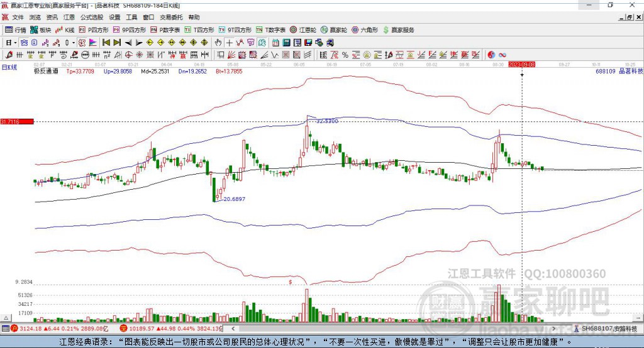Open 赢家服务 dollar-sign service
The height and width of the screenshot is (348, 644).
point(399,30)
